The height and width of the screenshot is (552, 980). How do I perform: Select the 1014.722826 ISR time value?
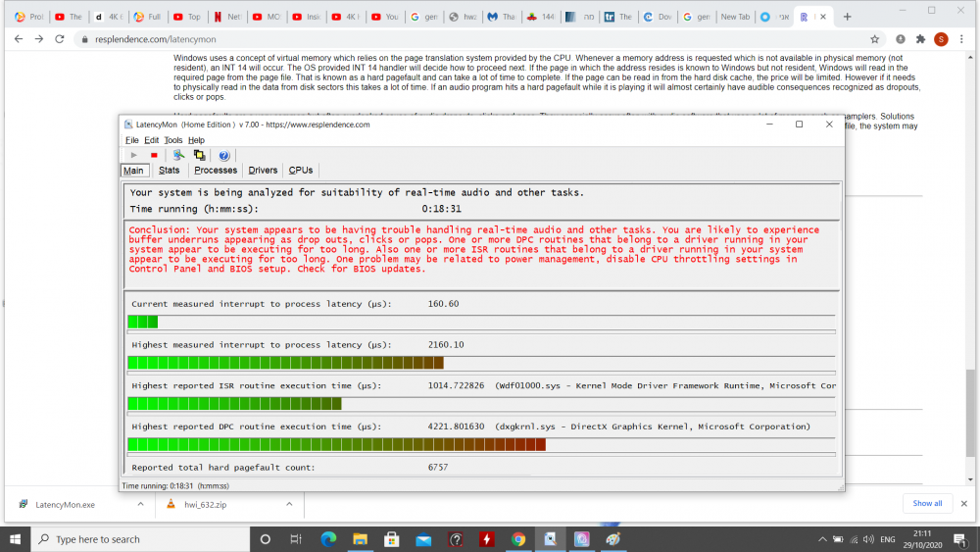tap(456, 385)
